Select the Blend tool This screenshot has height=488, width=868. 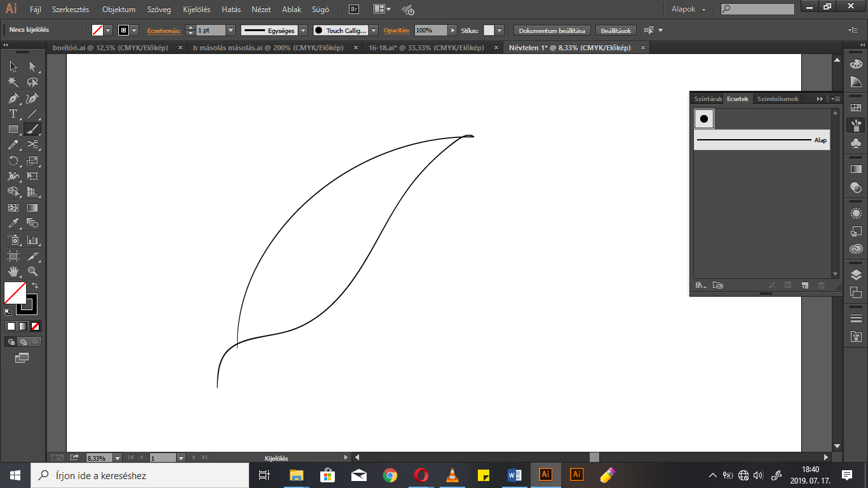click(x=32, y=223)
